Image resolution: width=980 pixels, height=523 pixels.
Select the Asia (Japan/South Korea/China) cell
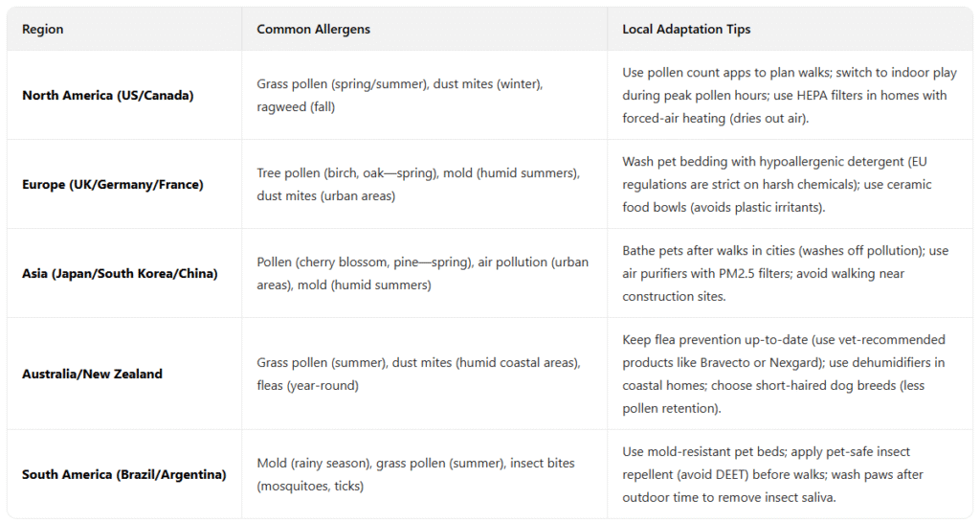(x=120, y=274)
